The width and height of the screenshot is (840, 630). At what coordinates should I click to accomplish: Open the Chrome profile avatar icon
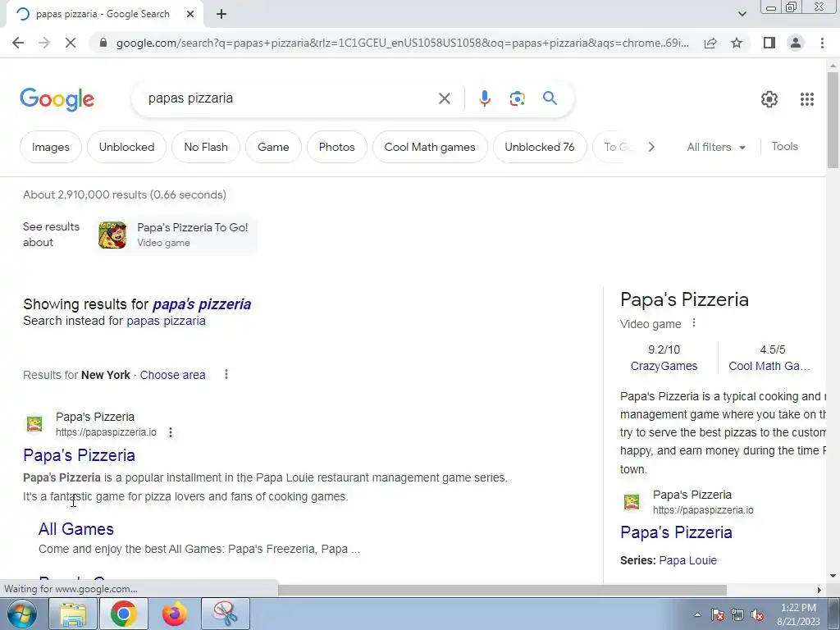(796, 43)
